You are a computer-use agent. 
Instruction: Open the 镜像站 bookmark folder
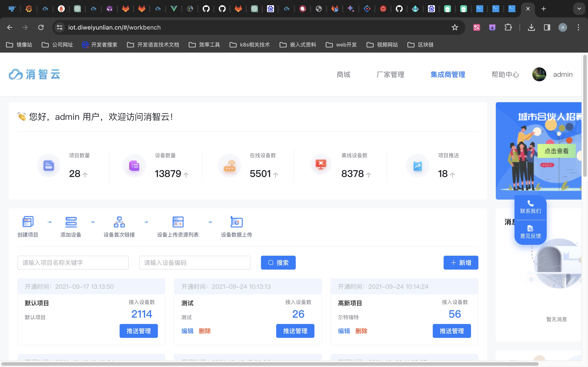click(19, 45)
